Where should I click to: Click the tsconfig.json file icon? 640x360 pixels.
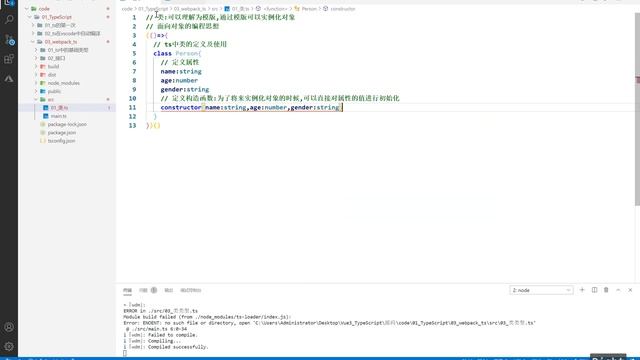pos(43,141)
